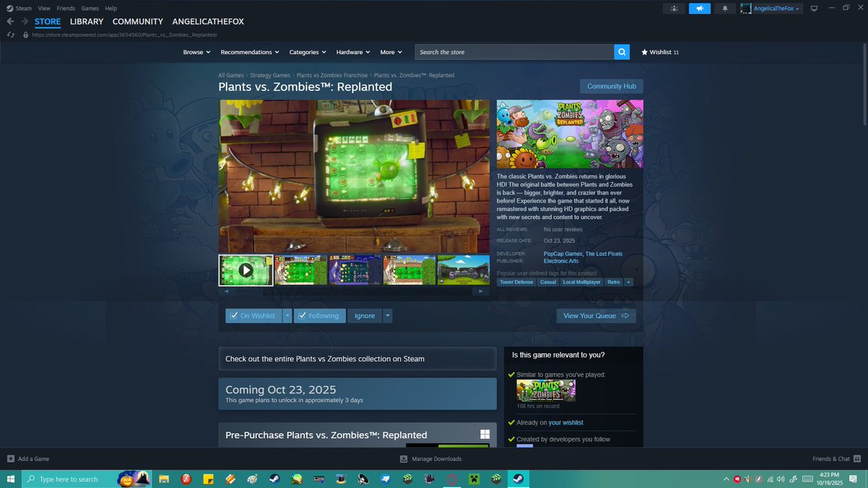Open the Electronic Arts publisher link
This screenshot has height=488, width=868.
pyautogui.click(x=561, y=261)
